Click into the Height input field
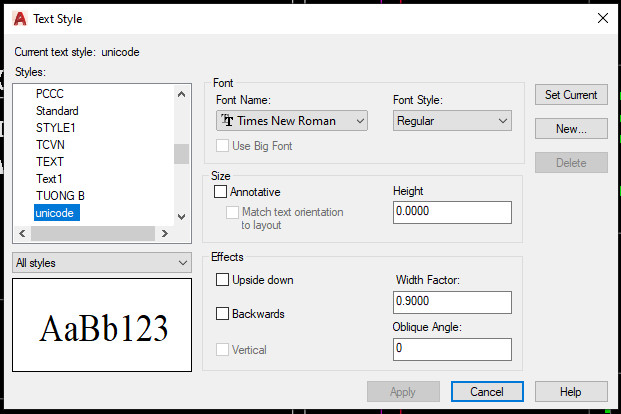The height and width of the screenshot is (414, 621). [452, 212]
